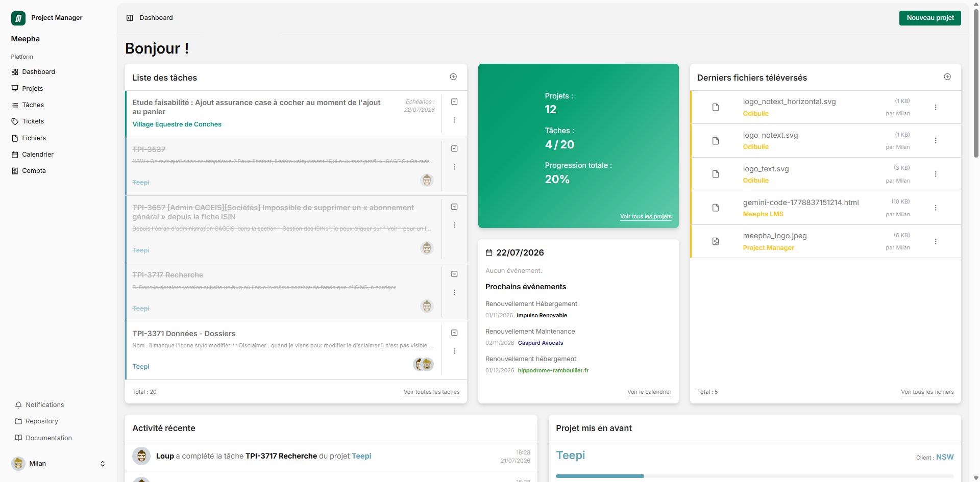The image size is (980, 482).
Task: Open options menu for meepha_logo.jpeg
Action: (x=936, y=241)
